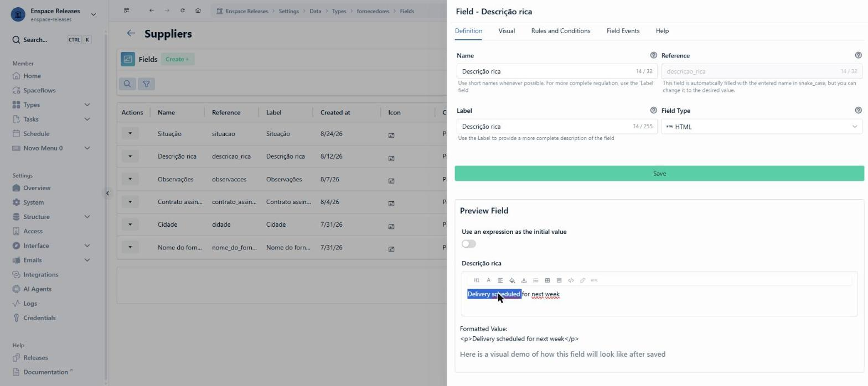868x386 pixels.
Task: Click the HTML source view tool
Action: (594, 280)
